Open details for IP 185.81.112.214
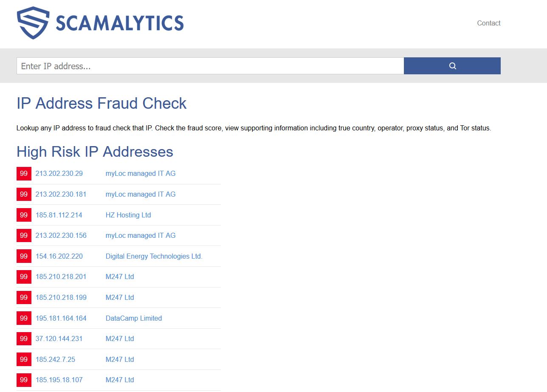 pos(59,215)
